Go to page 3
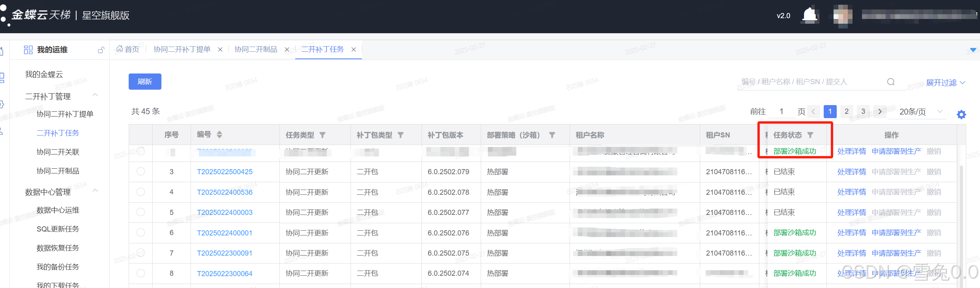980x288 pixels. 863,112
